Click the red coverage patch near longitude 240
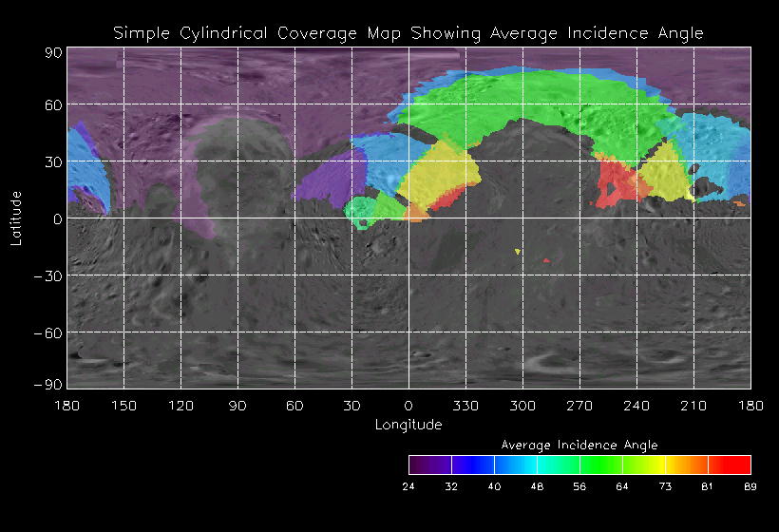 (x=616, y=180)
